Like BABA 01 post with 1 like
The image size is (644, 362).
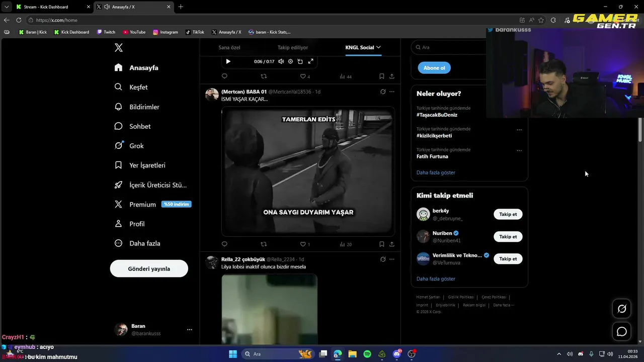(305, 244)
